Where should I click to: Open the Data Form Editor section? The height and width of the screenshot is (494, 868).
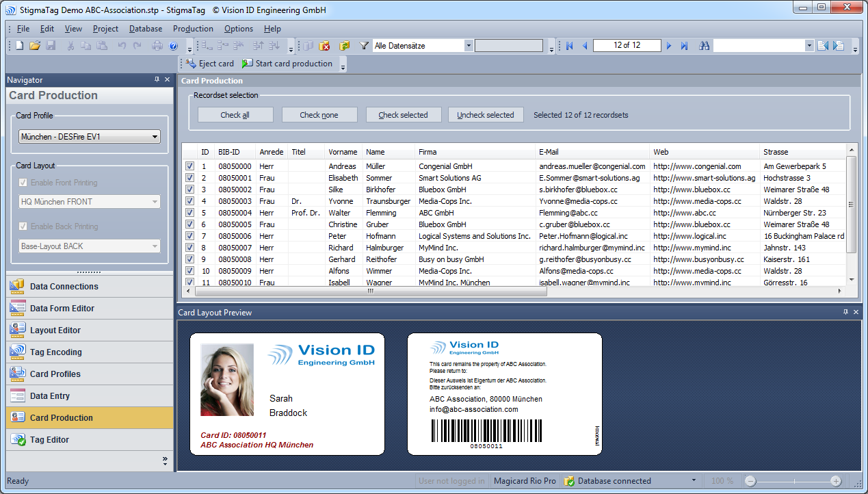[x=90, y=309]
